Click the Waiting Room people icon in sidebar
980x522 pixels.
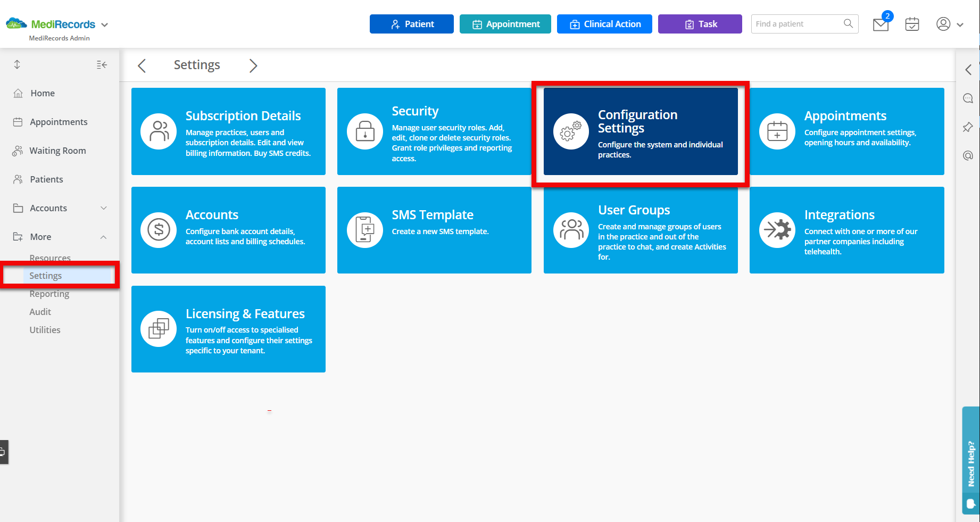pos(18,151)
